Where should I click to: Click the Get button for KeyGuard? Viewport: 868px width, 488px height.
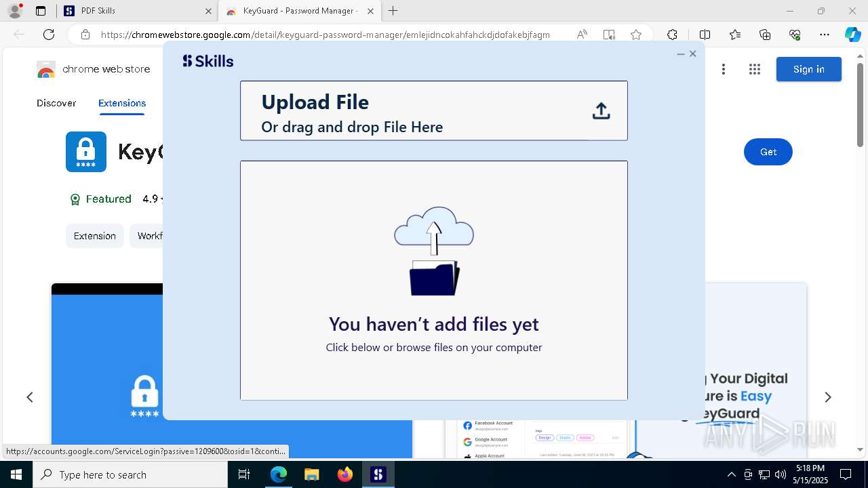point(768,152)
